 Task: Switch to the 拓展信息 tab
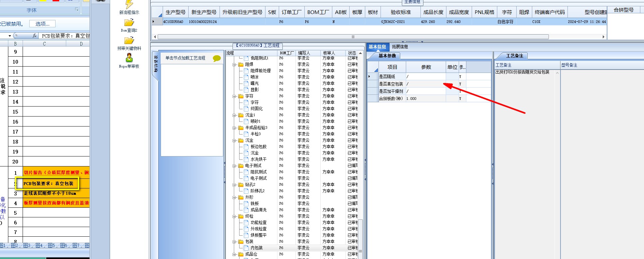tap(400, 47)
